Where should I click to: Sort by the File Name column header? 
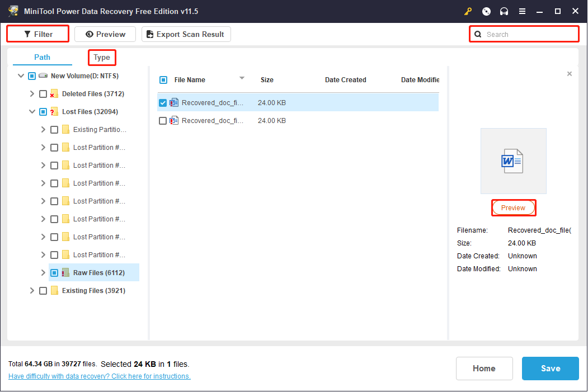pos(190,80)
